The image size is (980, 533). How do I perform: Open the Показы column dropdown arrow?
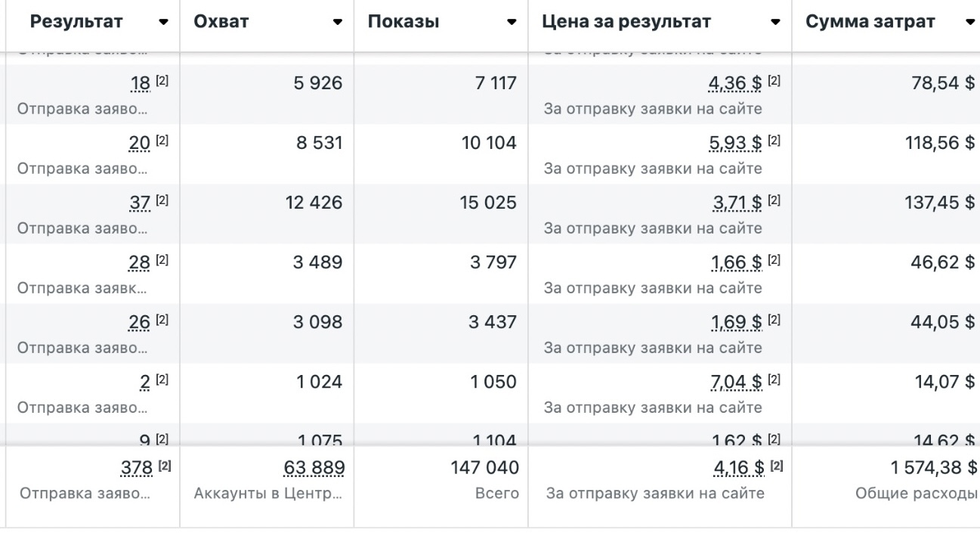click(x=512, y=23)
